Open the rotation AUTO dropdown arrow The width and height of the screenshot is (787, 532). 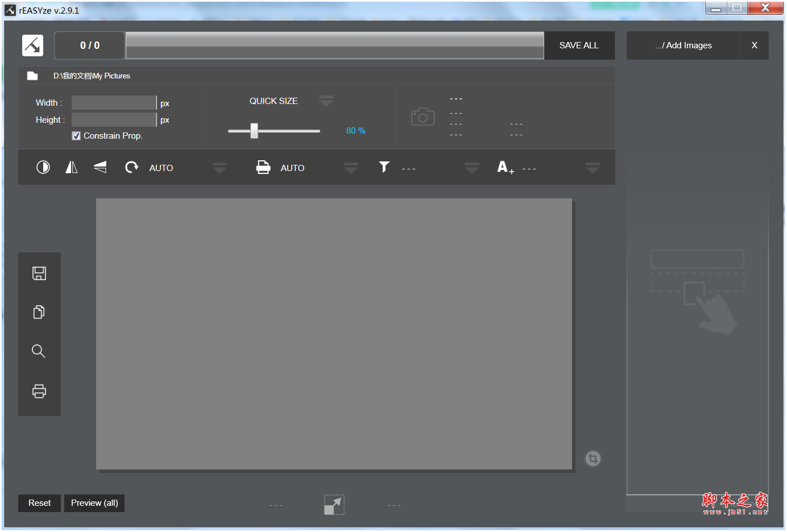[219, 168]
